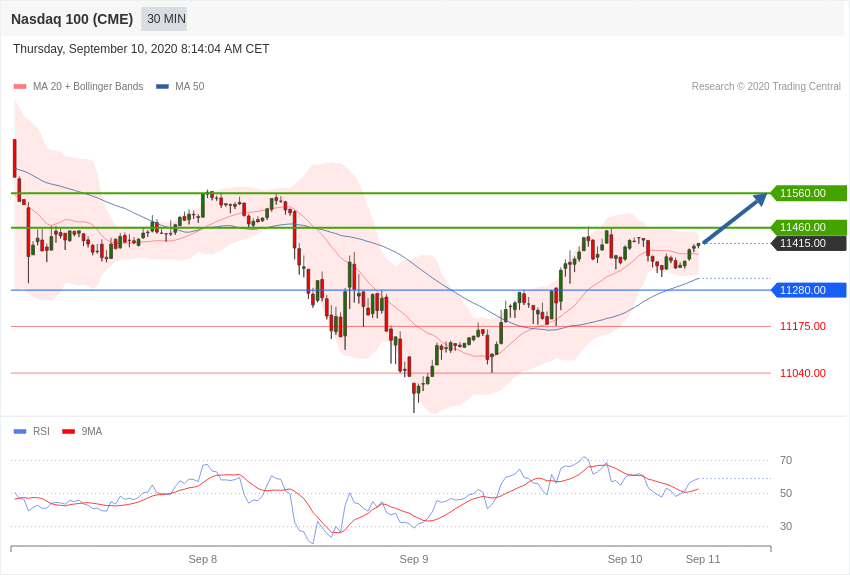Click the MA 20 + Bollinger Bands red swatch

(20, 87)
